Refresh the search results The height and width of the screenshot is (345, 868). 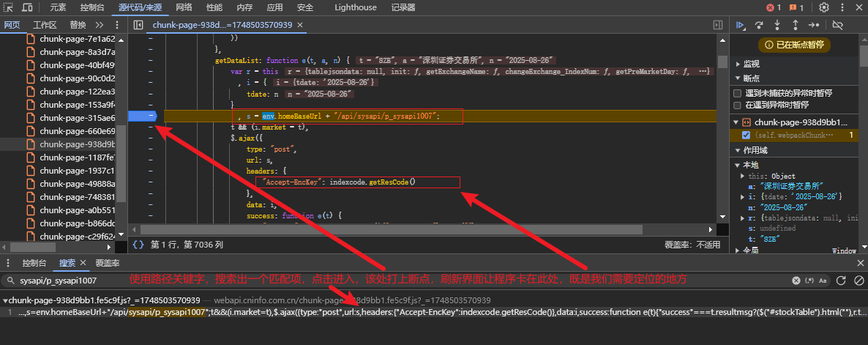(841, 281)
